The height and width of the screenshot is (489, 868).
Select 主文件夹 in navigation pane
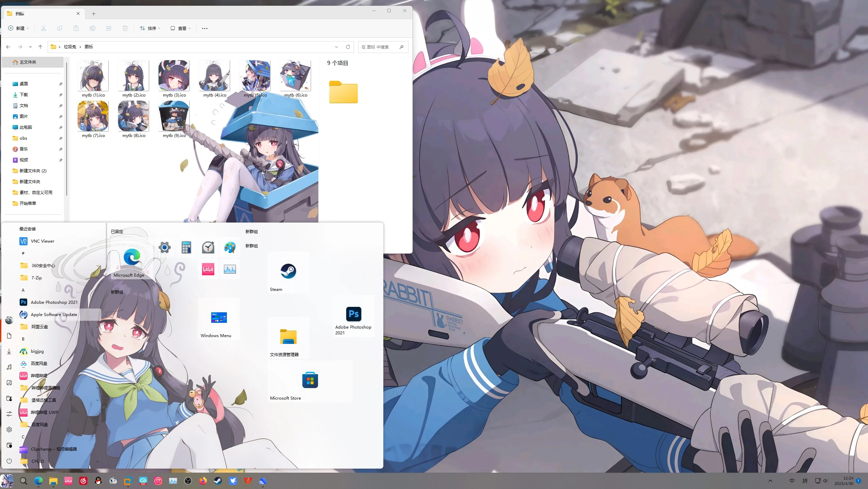(x=33, y=62)
